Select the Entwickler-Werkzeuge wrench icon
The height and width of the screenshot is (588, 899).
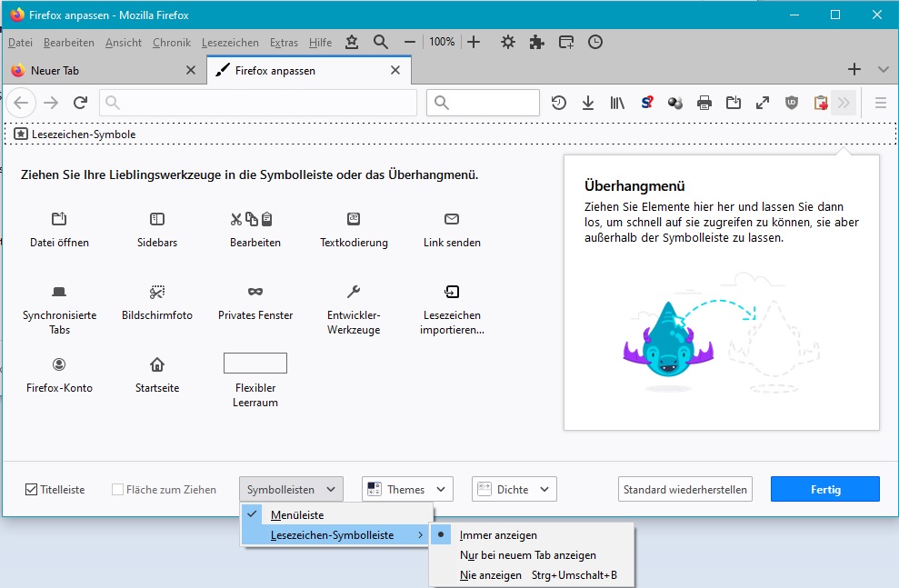point(354,292)
